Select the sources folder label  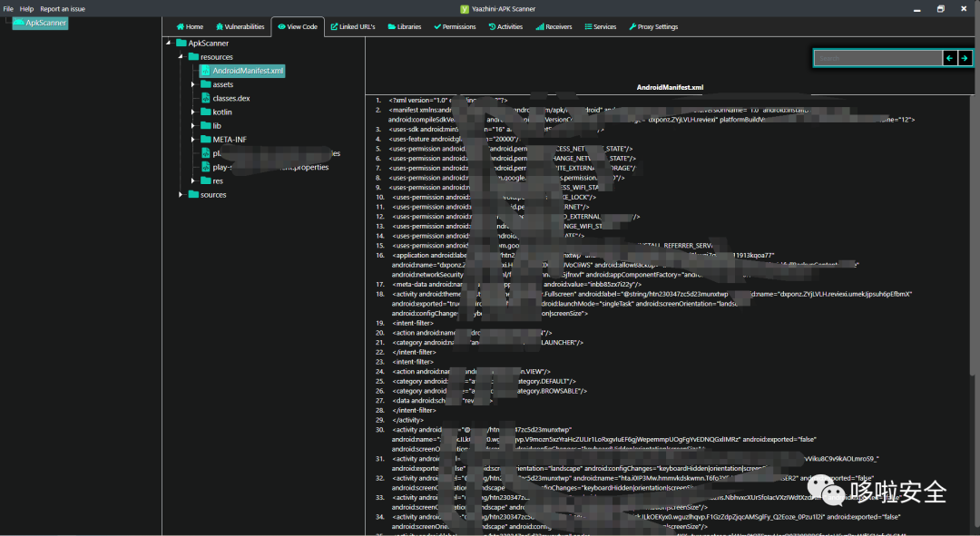click(213, 195)
